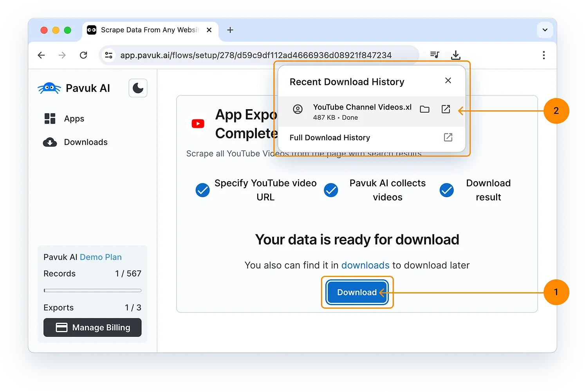The height and width of the screenshot is (392, 585).
Task: Open the browser downloads tray icon
Action: [x=456, y=55]
